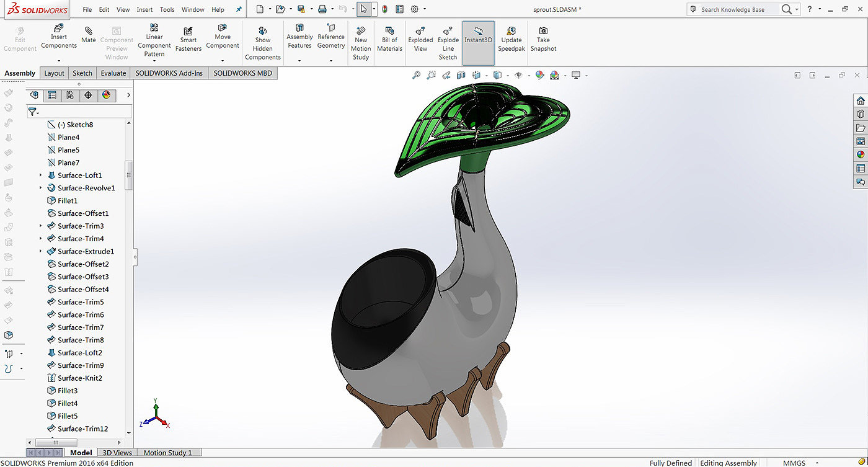The width and height of the screenshot is (868, 467).
Task: Click the Insert Components icon
Action: coord(59,29)
